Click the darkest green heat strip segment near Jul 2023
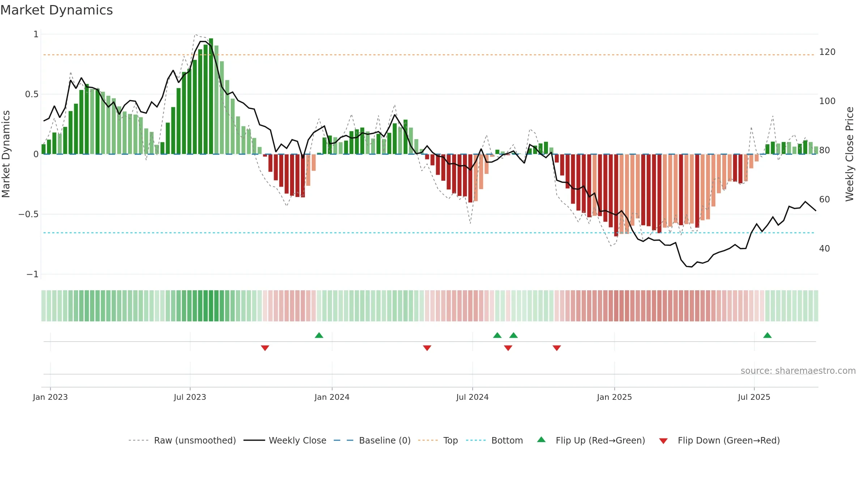The height and width of the screenshot is (488, 868). (211, 306)
